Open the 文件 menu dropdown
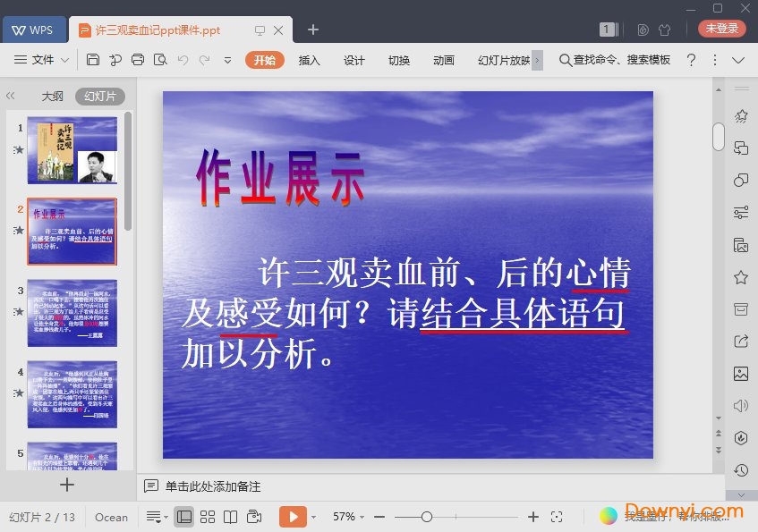The width and height of the screenshot is (758, 532). (x=43, y=60)
